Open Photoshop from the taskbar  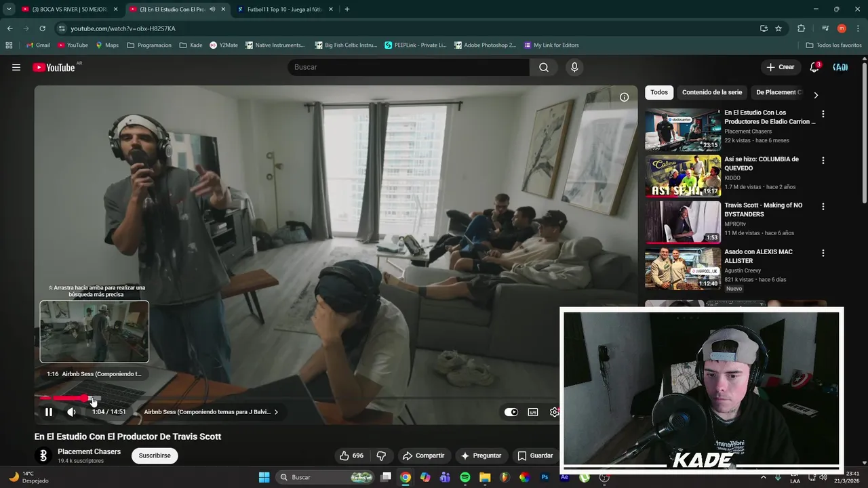point(545,477)
